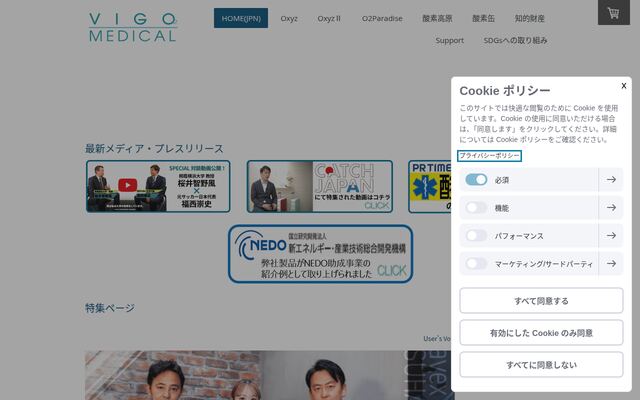
Task: Open the プライバシーポリシー link
Action: click(489, 156)
